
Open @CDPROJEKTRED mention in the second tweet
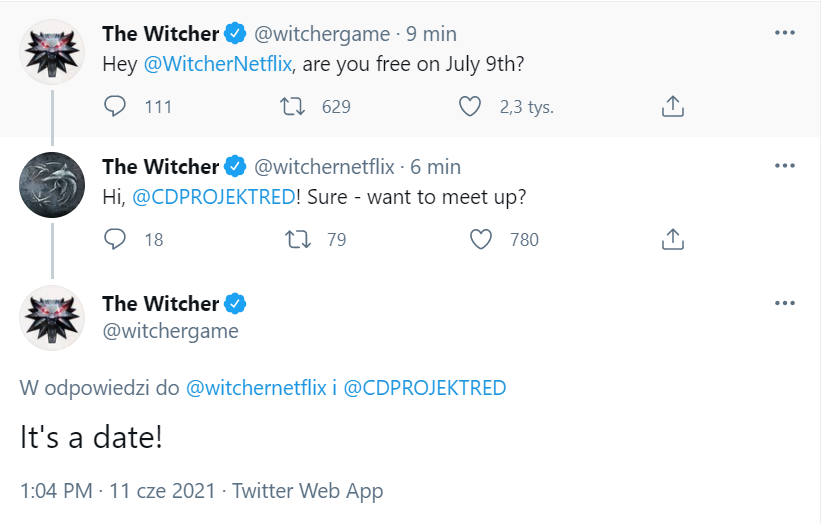(214, 197)
